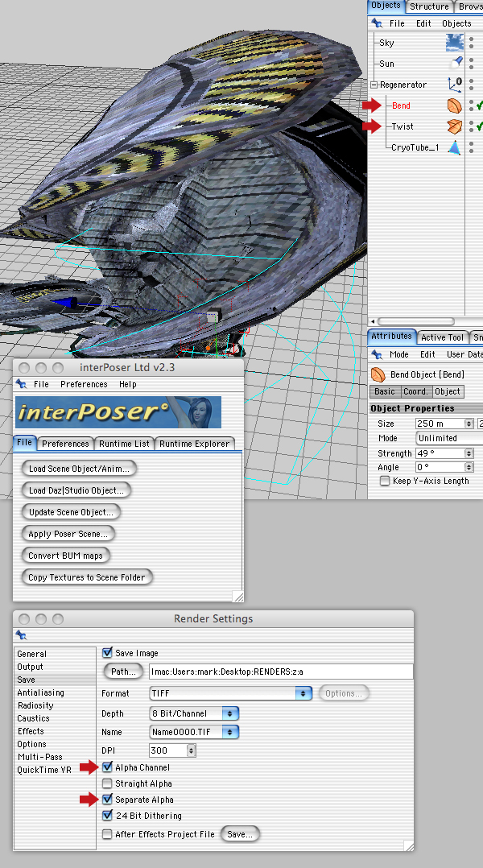Open the Depth 8 Bit/Channel dropdown
The image size is (483, 868).
tap(194, 713)
